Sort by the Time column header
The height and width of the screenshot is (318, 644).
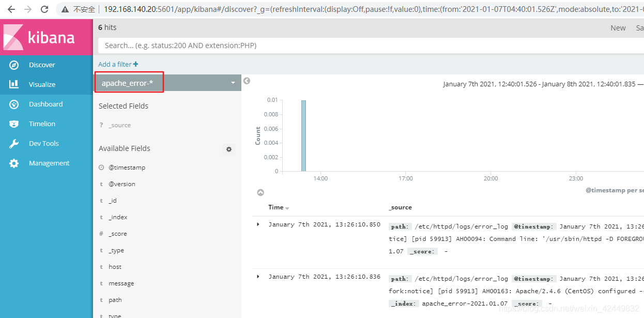275,207
